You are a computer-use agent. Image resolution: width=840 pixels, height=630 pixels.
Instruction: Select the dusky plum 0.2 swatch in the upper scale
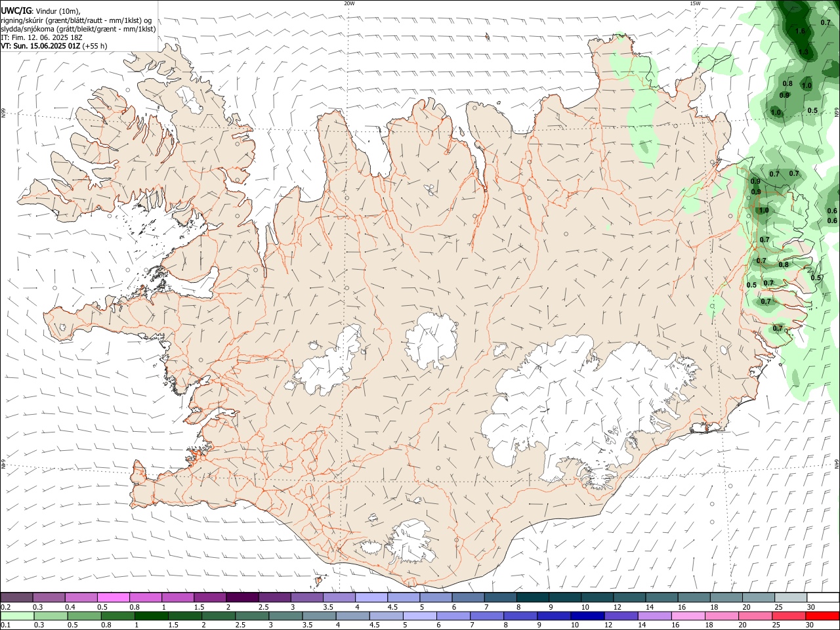point(16,597)
